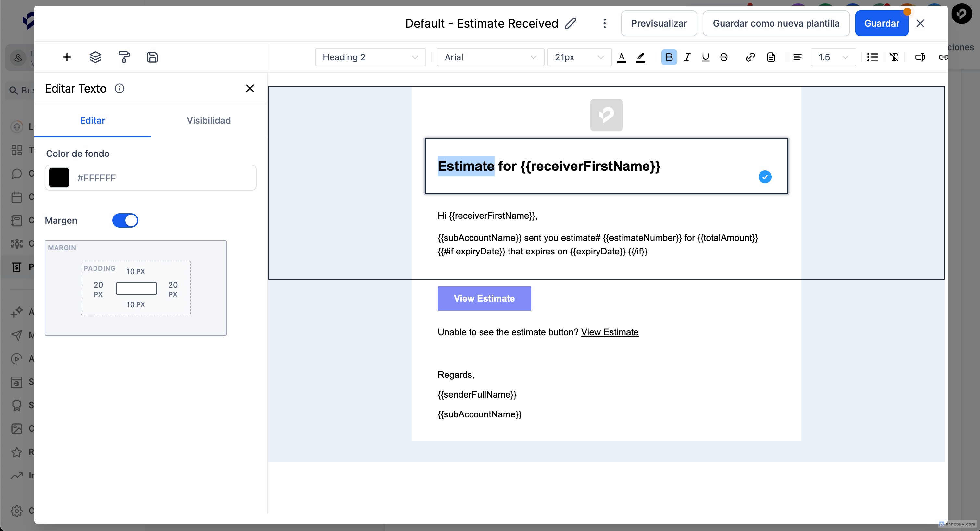
Task: Click the add element plus icon
Action: (x=67, y=57)
